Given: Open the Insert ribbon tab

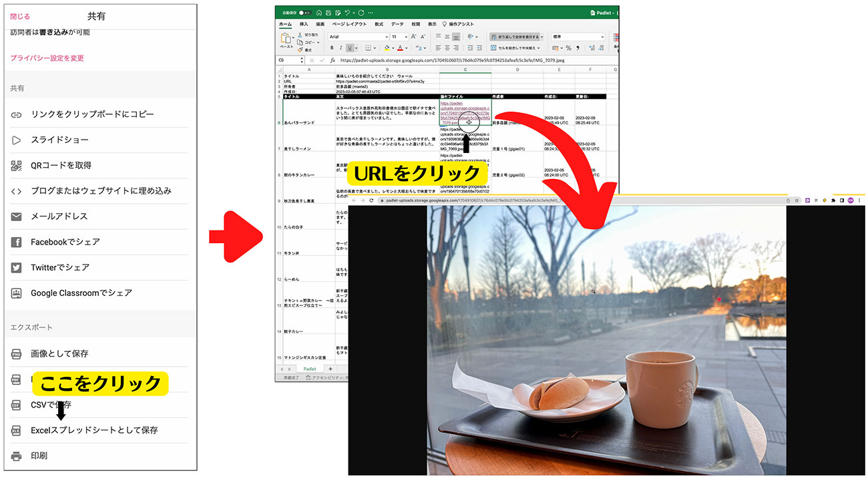Looking at the screenshot, I should 304,24.
